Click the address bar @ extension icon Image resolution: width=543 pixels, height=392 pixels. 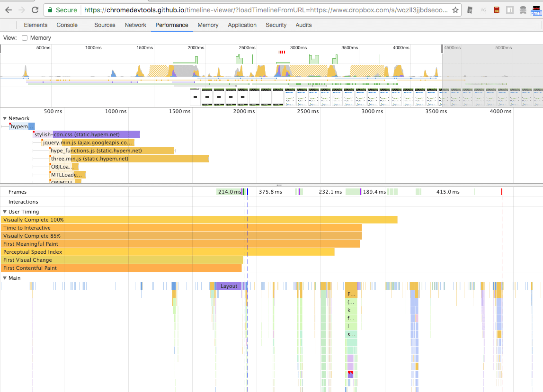pos(470,9)
